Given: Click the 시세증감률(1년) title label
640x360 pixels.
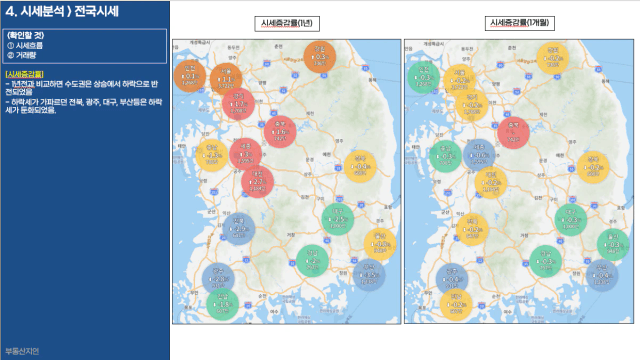Looking at the screenshot, I should click(x=287, y=24).
